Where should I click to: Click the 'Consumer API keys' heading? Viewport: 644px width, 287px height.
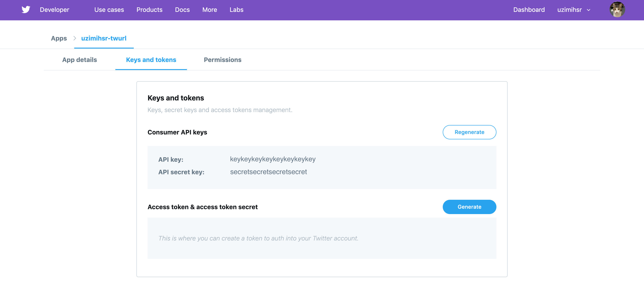(177, 132)
